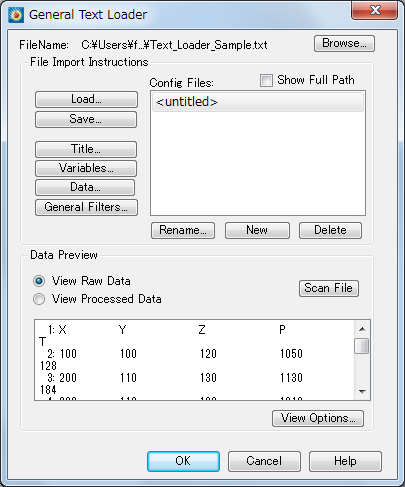Delete the selected config file
Image resolution: width=405 pixels, height=487 pixels.
330,230
